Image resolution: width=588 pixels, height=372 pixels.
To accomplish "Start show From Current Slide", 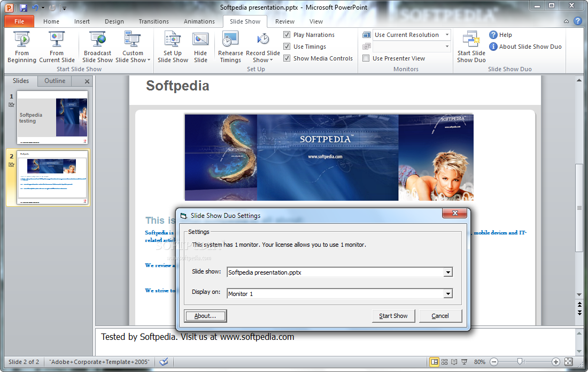I will [57, 47].
